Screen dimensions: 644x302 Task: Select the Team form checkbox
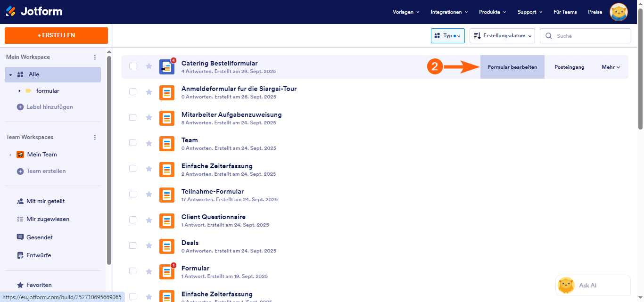133,143
